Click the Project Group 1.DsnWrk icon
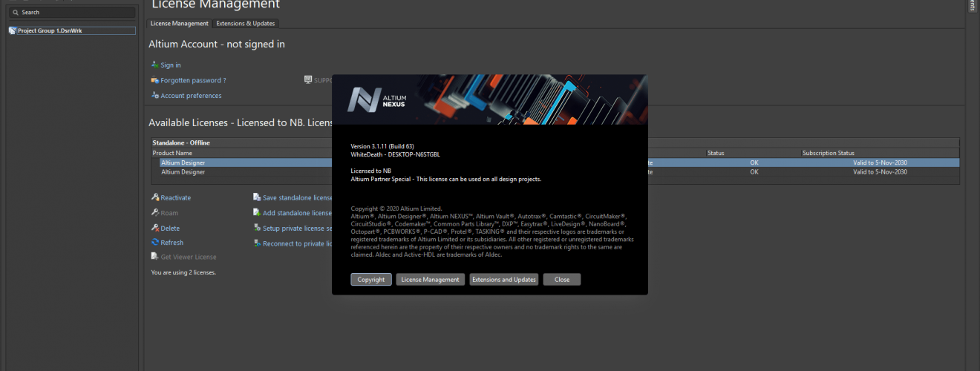 [13, 30]
